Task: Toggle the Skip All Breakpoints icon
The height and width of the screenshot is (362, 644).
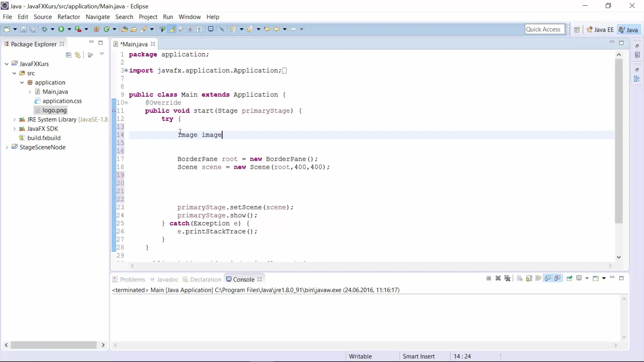Action: (x=222, y=29)
